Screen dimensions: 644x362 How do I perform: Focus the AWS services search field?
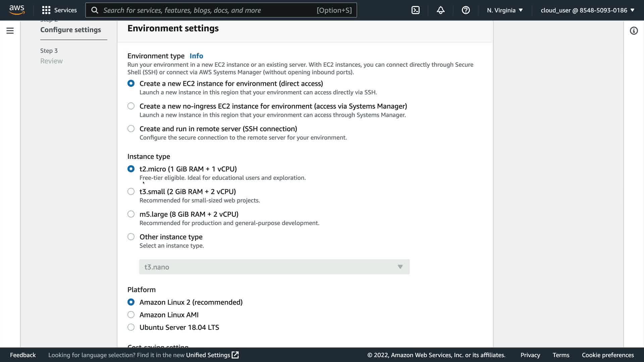208,10
